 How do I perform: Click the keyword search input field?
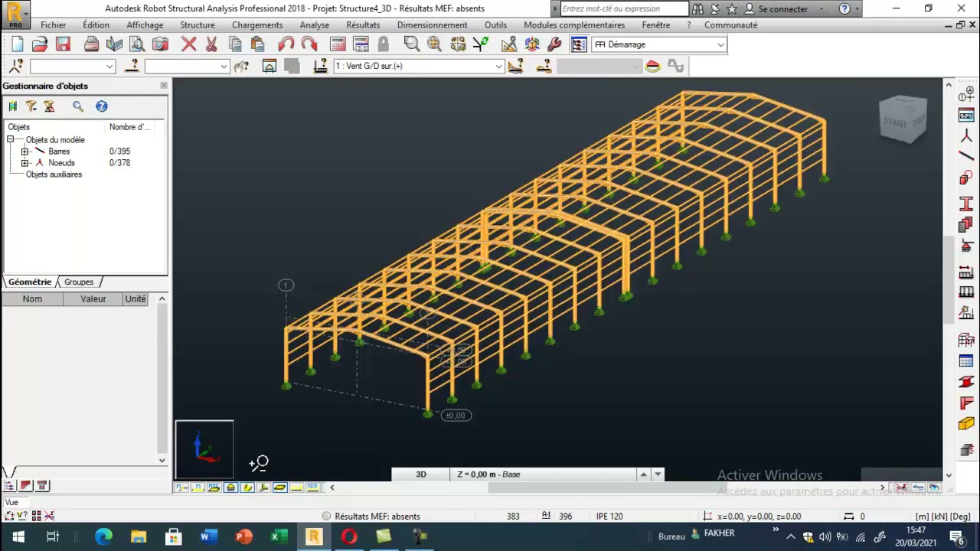tap(624, 9)
